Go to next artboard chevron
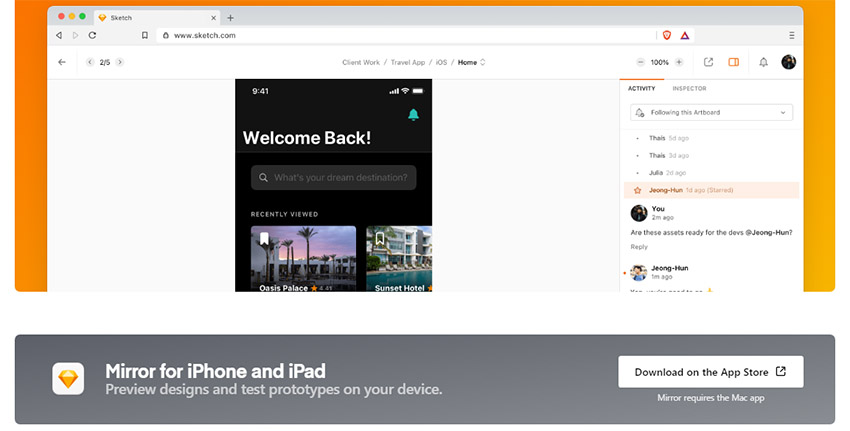This screenshot has width=850, height=431. [120, 62]
